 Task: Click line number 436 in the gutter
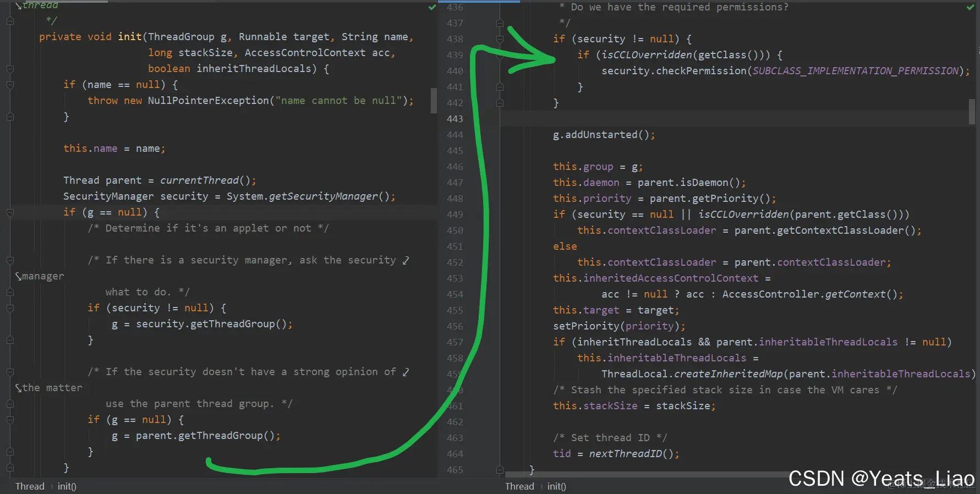455,7
